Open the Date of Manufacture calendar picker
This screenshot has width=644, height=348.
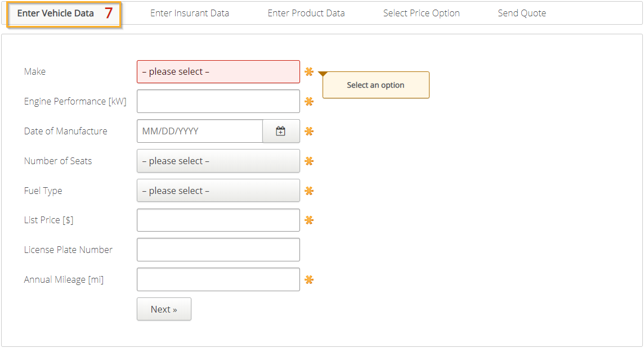coord(281,131)
